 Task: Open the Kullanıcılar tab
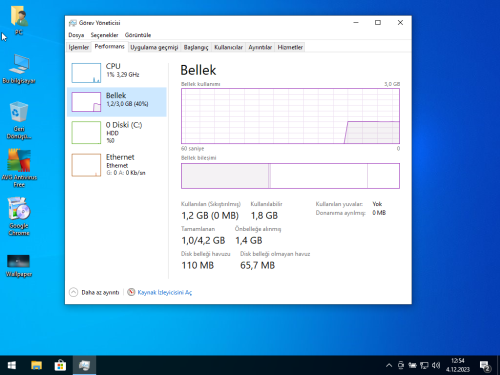pos(228,47)
